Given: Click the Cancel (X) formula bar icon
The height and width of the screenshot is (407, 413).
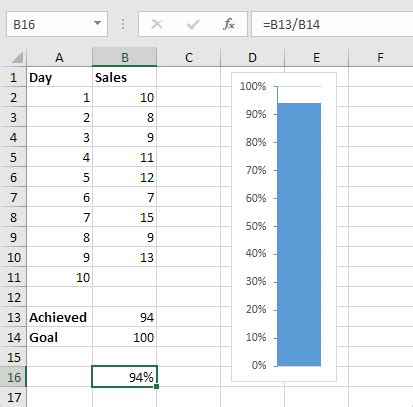Looking at the screenshot, I should click(157, 24).
